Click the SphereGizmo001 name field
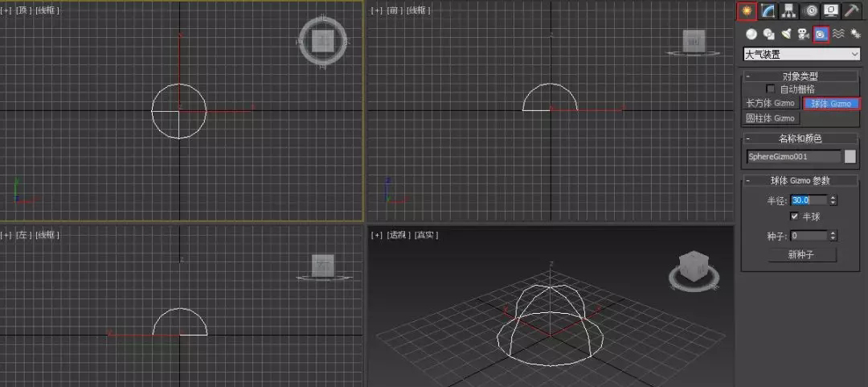 tap(794, 157)
